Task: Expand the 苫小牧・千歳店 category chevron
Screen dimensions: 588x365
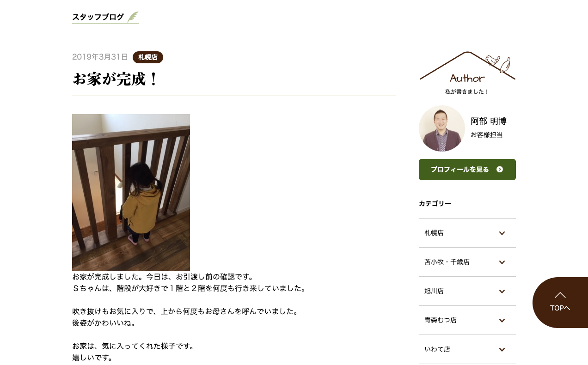Action: [502, 262]
